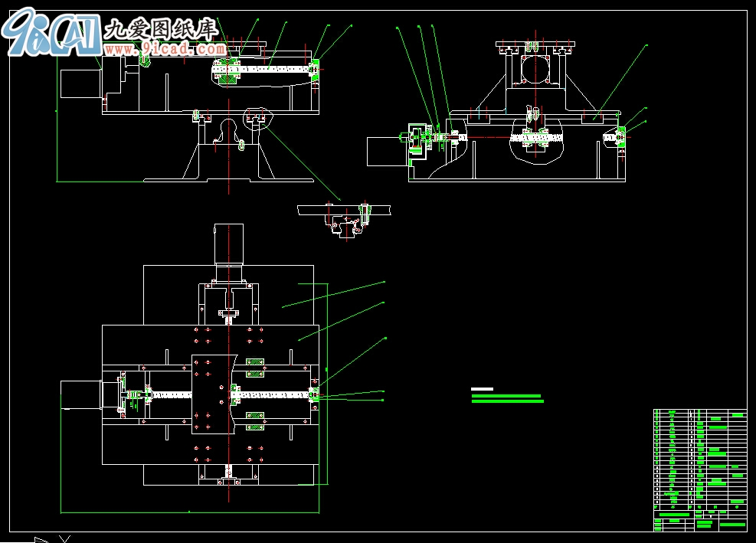Click the drawing name cell at title block bottom
Screen dimensions: 756x543
point(721,525)
